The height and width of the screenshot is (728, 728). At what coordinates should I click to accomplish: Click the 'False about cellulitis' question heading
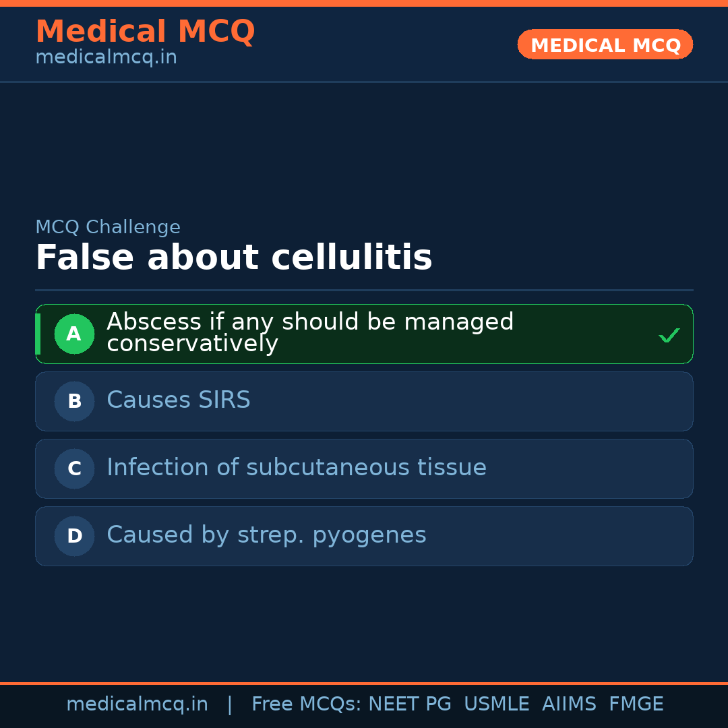pos(233,257)
